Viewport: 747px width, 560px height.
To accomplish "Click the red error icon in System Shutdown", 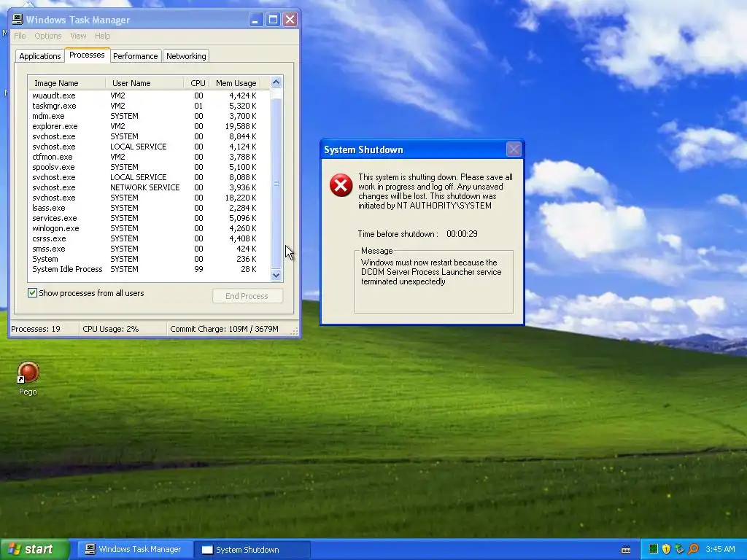I will tap(341, 185).
